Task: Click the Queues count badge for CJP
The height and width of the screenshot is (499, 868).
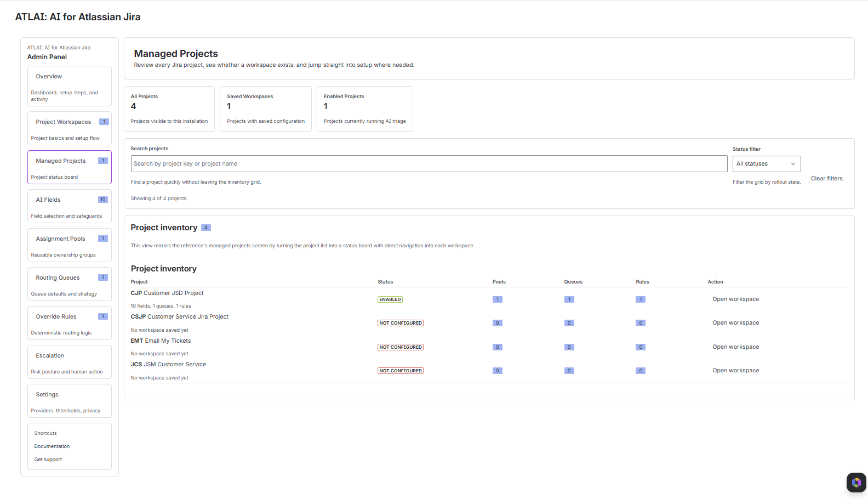Action: (x=569, y=299)
